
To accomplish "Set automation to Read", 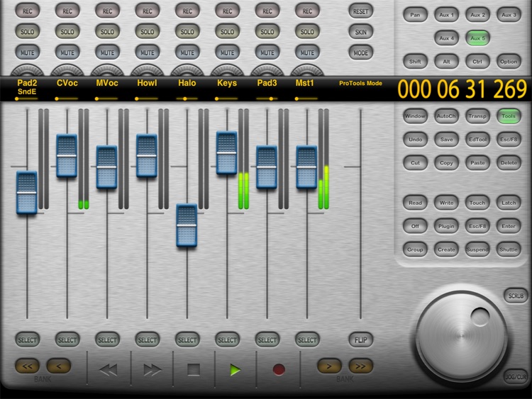I will coord(415,203).
